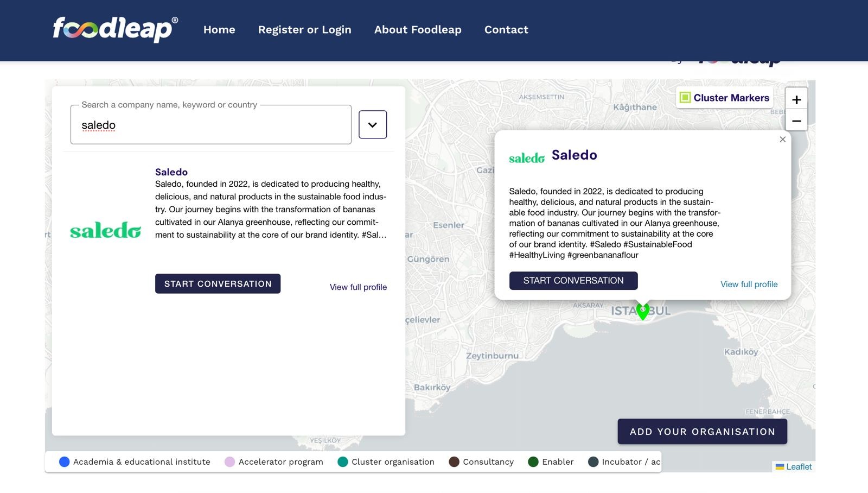
Task: Select Cluster organisation teal swatch
Action: (x=343, y=462)
